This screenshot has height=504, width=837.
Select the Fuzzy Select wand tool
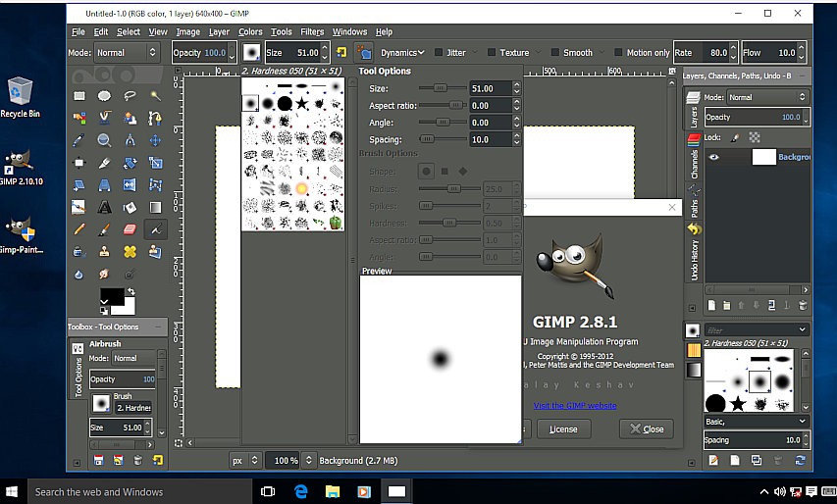[x=155, y=96]
